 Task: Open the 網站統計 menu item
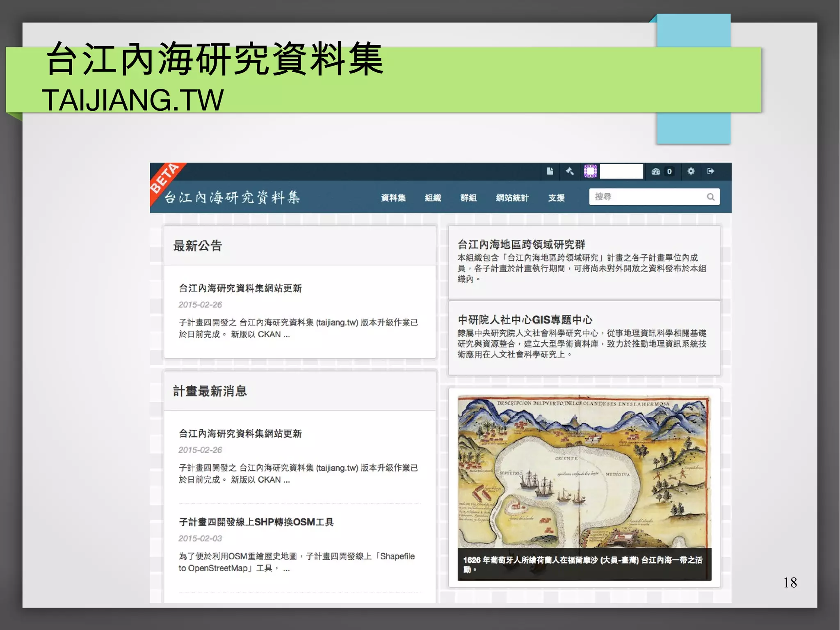pyautogui.click(x=512, y=198)
